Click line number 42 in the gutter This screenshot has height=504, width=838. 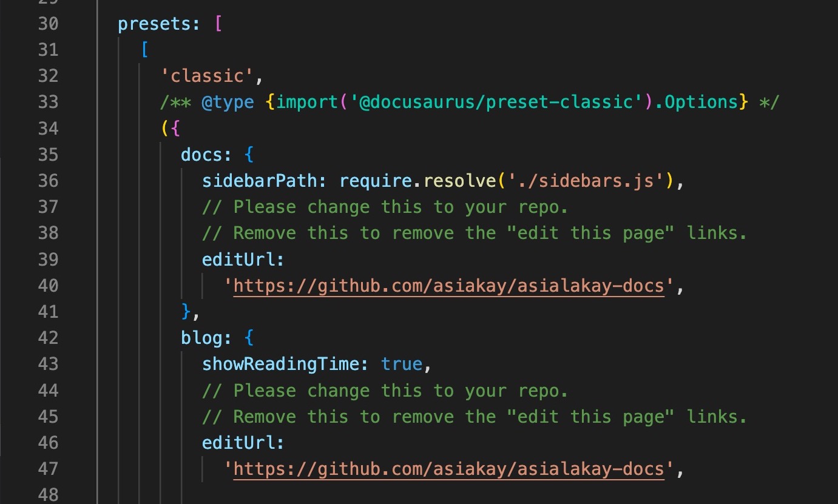tap(48, 338)
